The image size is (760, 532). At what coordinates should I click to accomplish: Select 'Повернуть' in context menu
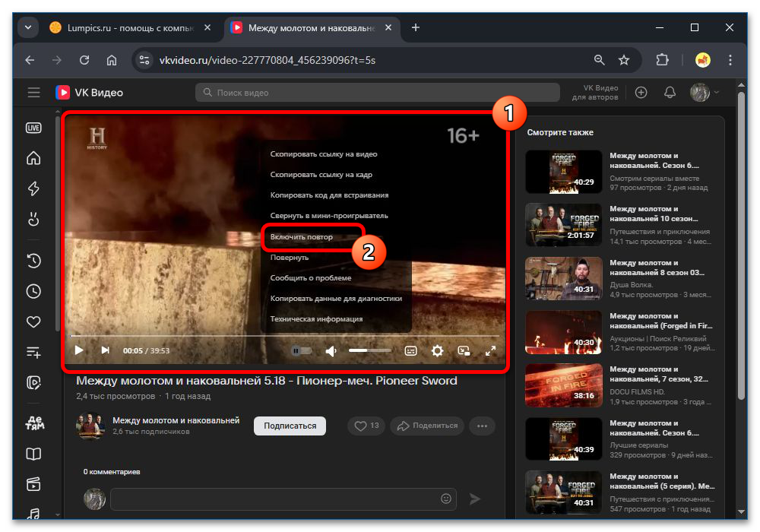(290, 258)
